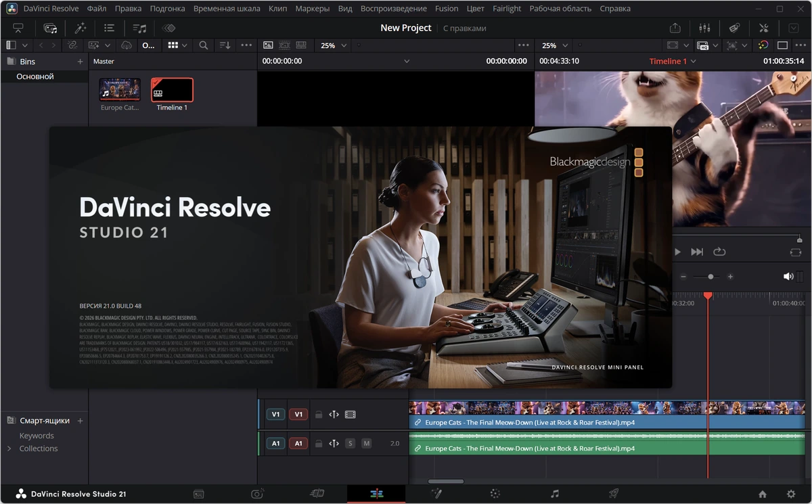The width and height of the screenshot is (812, 504).
Task: Open the Media page icon in bottom bar
Action: point(199,494)
